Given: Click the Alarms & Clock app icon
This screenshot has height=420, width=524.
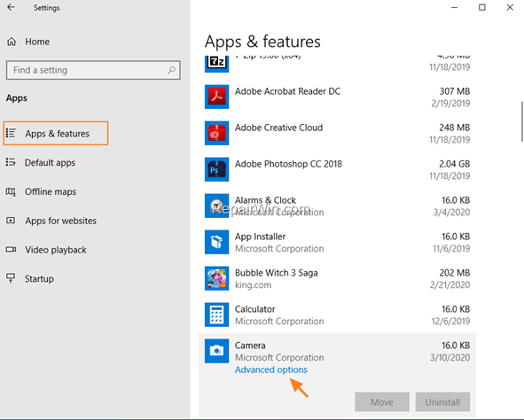Looking at the screenshot, I should click(x=217, y=206).
